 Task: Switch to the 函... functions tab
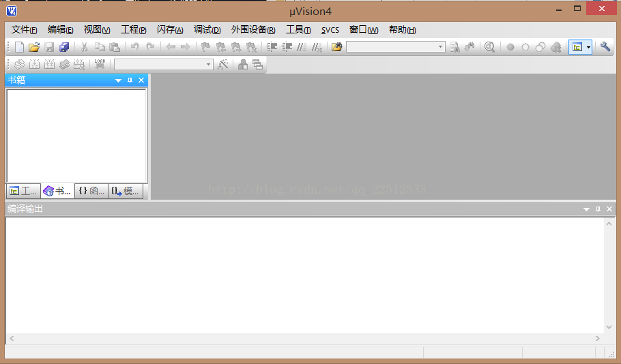point(91,191)
